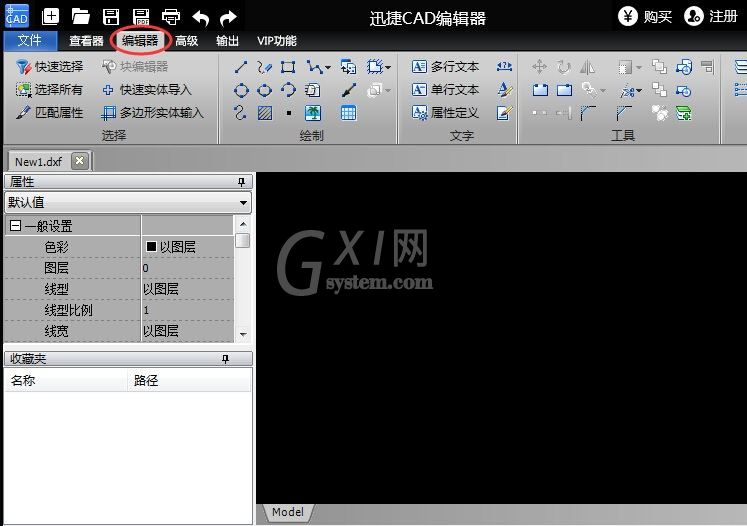The width and height of the screenshot is (747, 526).
Task: Insert a table with the grid icon
Action: coord(348,113)
